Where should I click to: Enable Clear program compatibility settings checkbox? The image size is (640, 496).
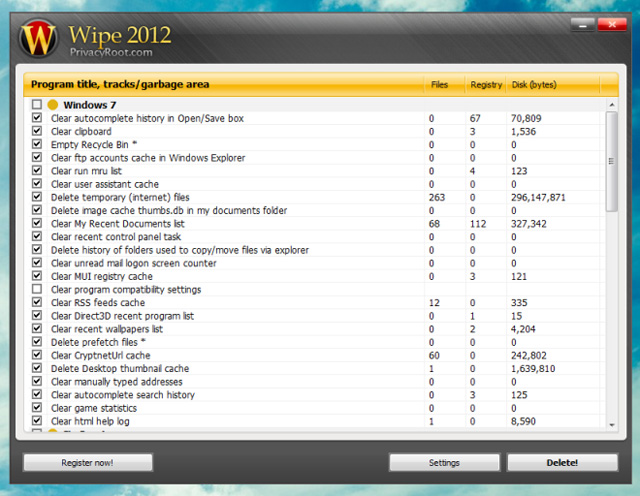tap(37, 289)
